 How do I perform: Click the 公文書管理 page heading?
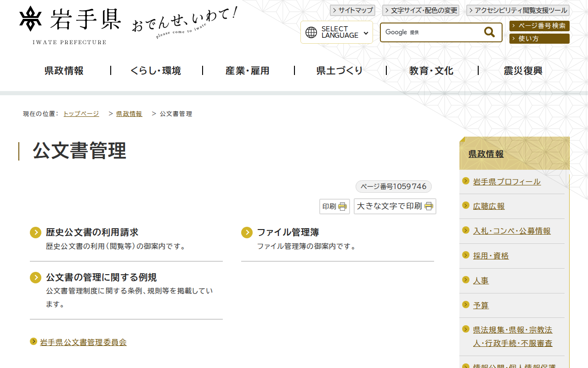pyautogui.click(x=79, y=151)
